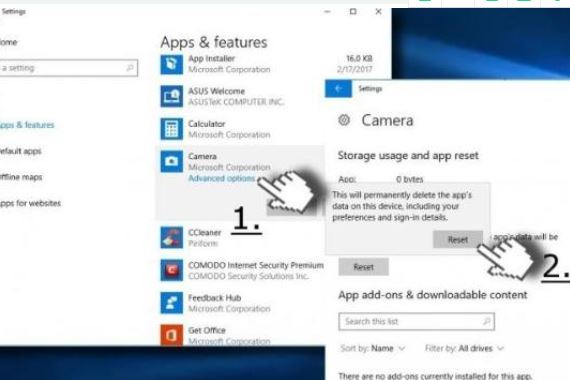This screenshot has height=380, width=570.
Task: Click the lower Reset button under Storage usage
Action: (364, 267)
